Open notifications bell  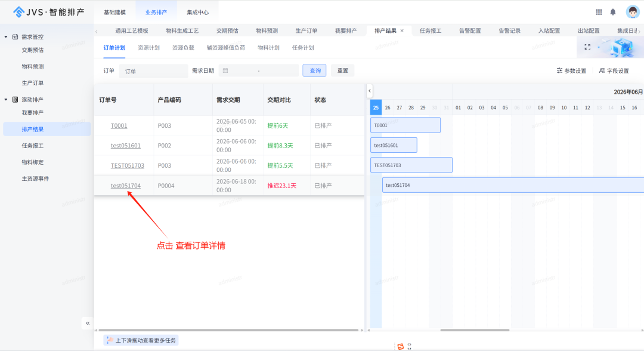pos(613,12)
